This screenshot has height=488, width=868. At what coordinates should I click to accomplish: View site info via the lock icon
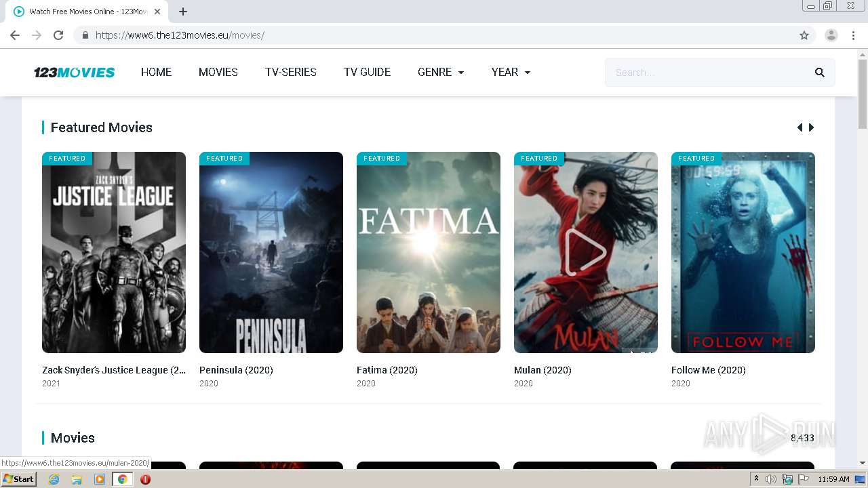[x=85, y=35]
